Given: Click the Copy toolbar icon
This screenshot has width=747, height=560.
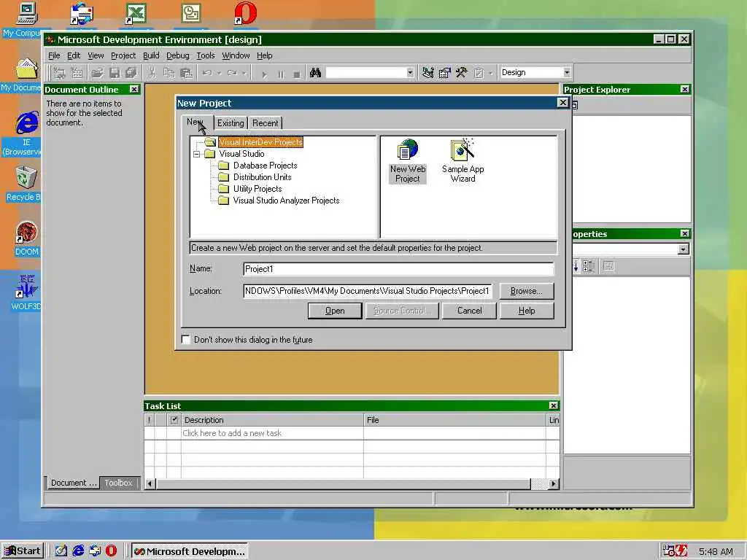Looking at the screenshot, I should 169,73.
